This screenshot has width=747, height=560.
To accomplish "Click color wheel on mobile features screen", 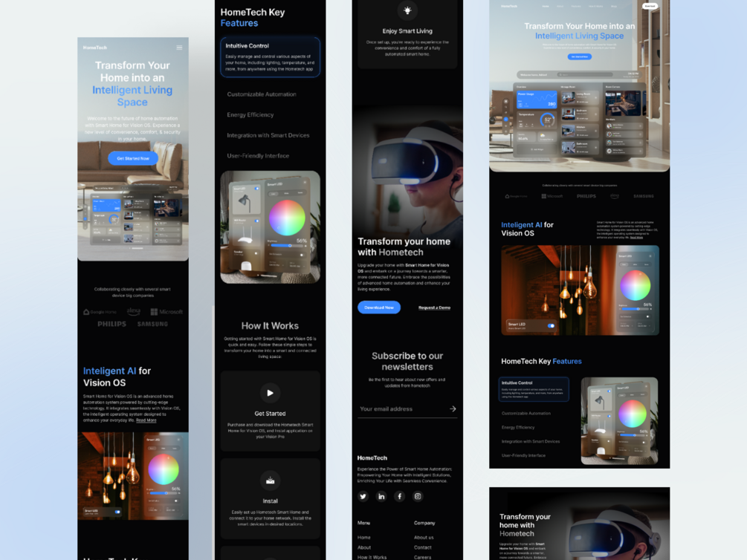I will tap(287, 218).
